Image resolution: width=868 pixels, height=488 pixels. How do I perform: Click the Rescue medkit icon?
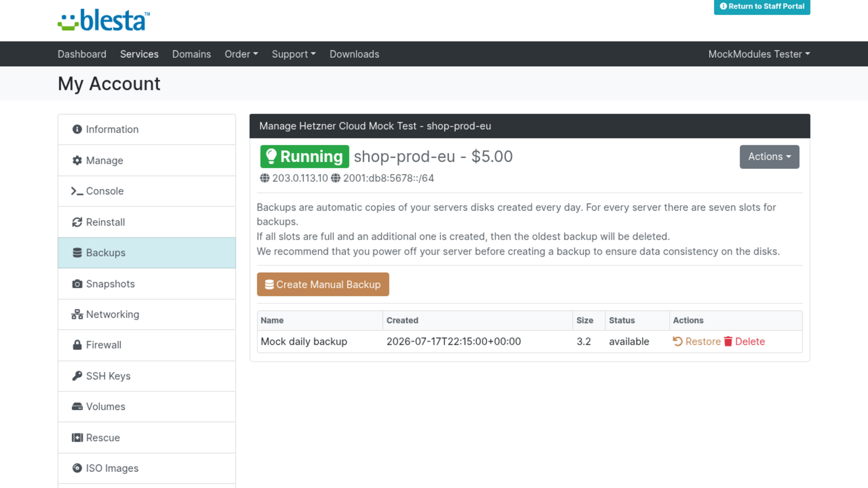(77, 438)
